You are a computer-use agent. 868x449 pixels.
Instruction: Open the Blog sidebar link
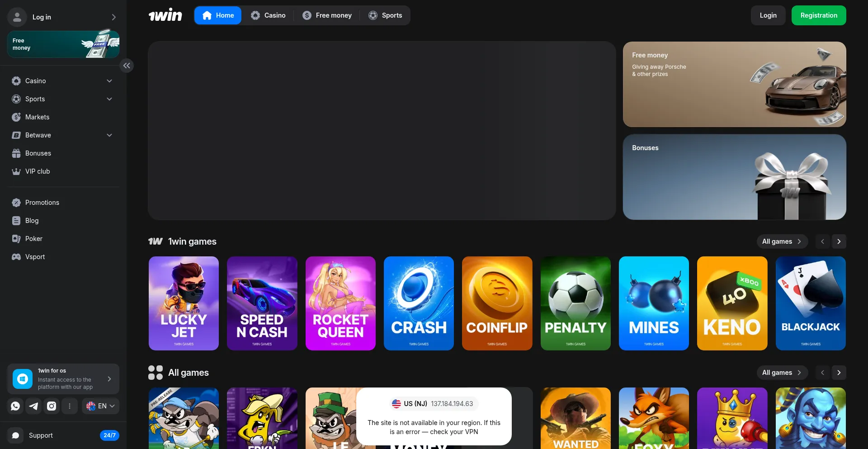click(x=63, y=221)
